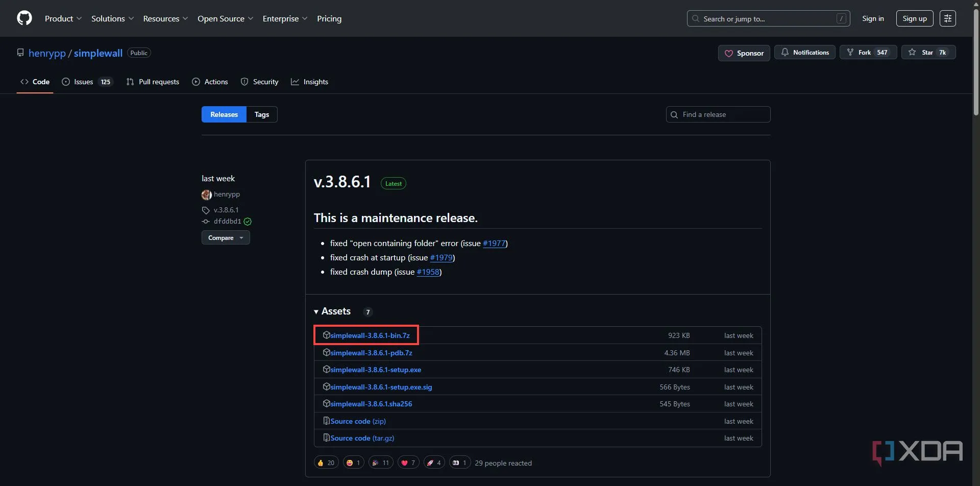The height and width of the screenshot is (486, 980).
Task: Open the simplewall repository link
Action: click(98, 53)
